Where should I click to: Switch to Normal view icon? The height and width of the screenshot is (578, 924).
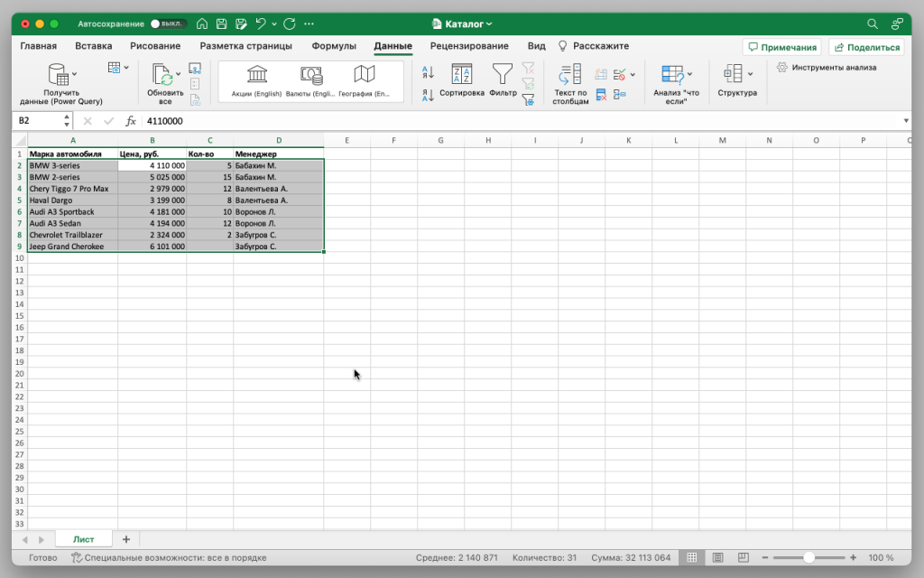692,557
